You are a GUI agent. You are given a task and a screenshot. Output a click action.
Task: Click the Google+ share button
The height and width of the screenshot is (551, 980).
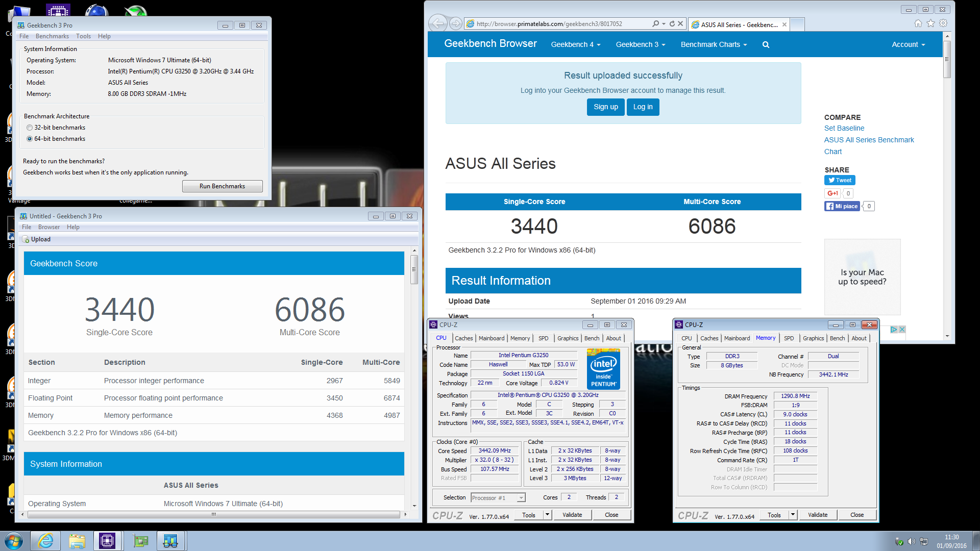click(x=832, y=193)
